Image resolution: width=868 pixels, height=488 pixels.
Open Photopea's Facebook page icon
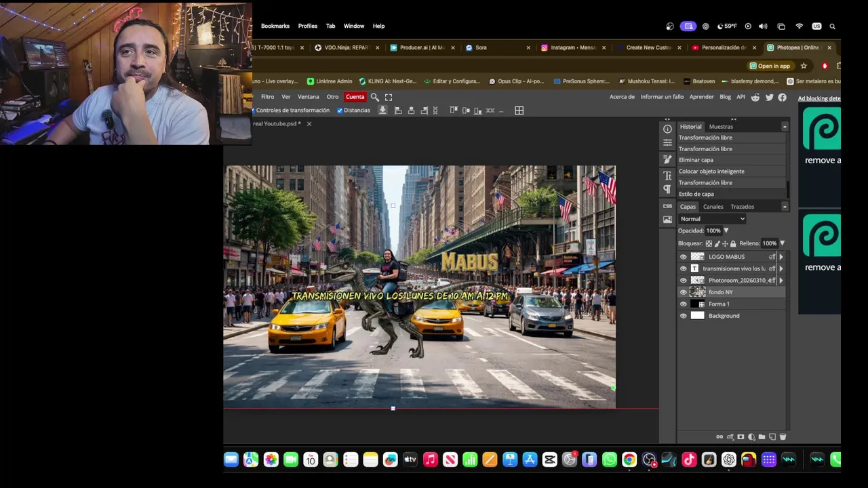(782, 97)
